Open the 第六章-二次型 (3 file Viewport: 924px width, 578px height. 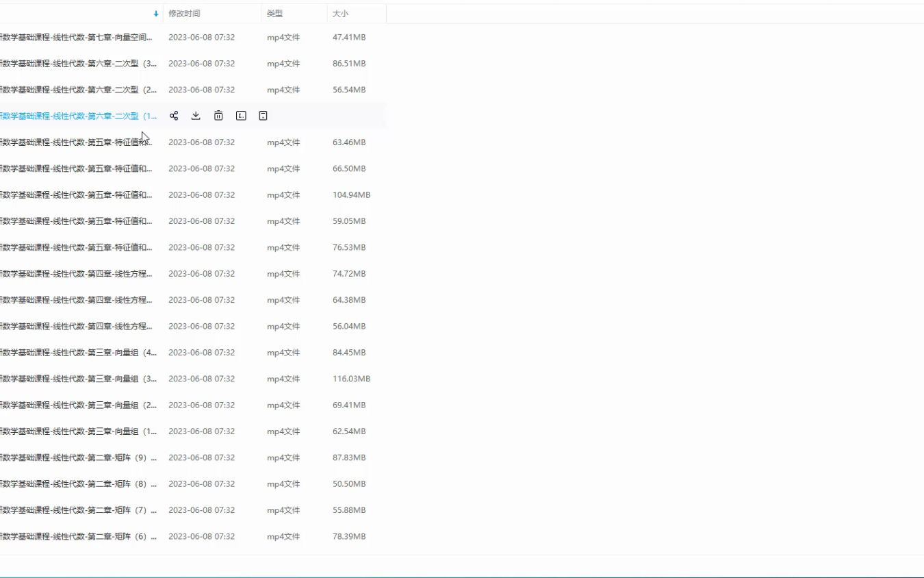click(79, 64)
